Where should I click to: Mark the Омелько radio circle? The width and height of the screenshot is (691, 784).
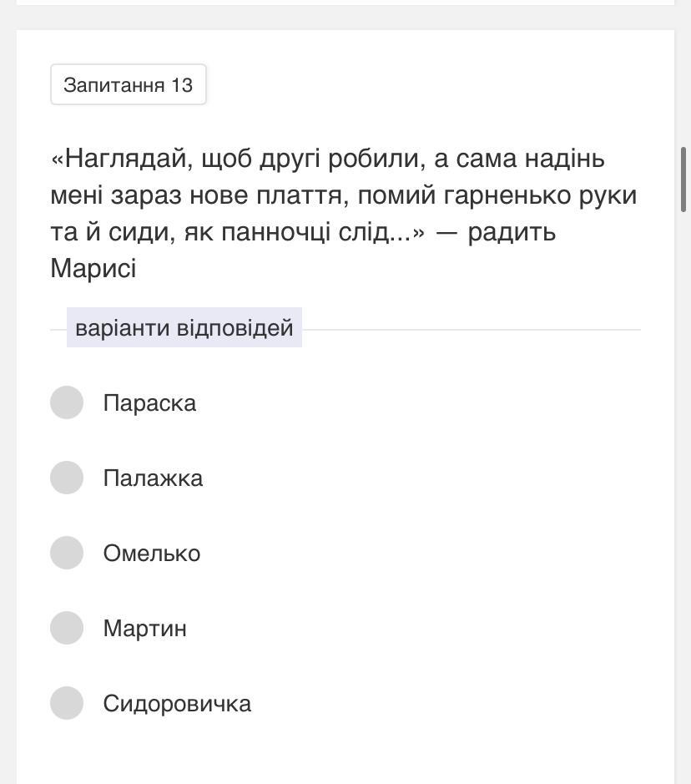pyautogui.click(x=67, y=553)
